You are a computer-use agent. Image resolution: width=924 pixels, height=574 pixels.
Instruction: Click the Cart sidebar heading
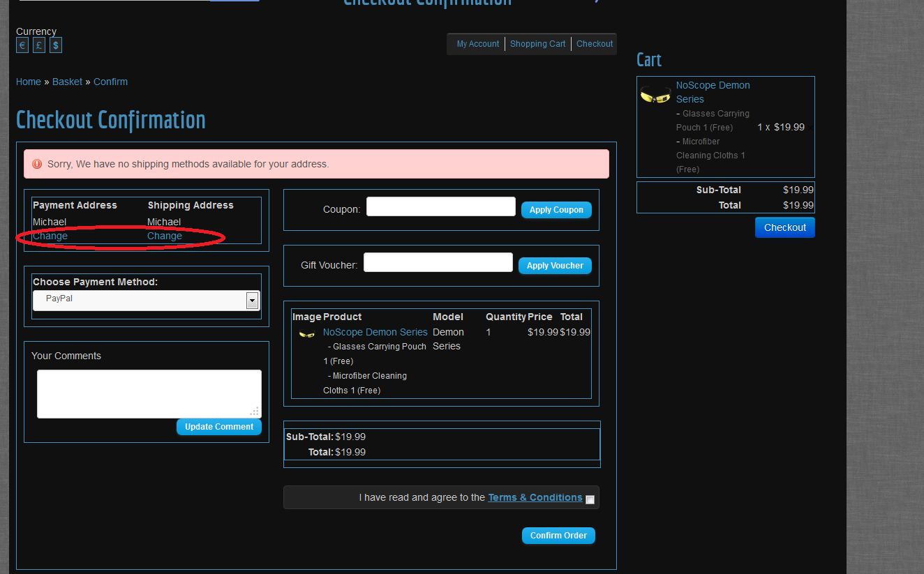pyautogui.click(x=649, y=60)
